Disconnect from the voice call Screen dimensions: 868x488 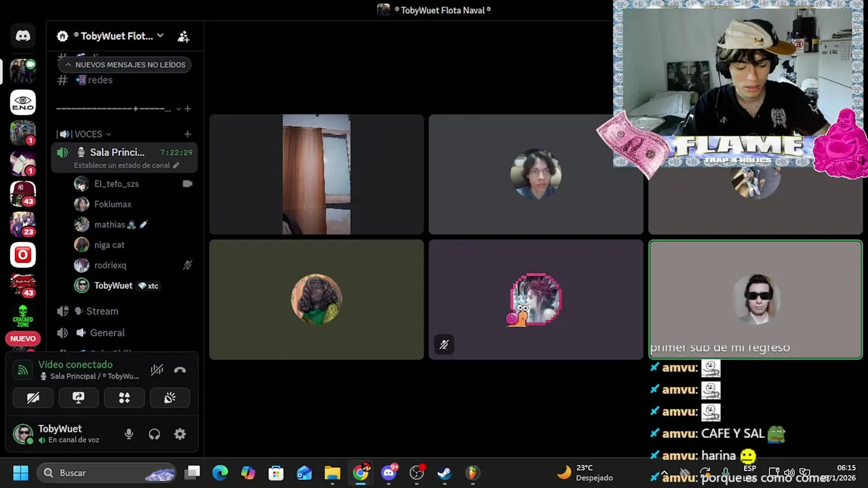180,370
